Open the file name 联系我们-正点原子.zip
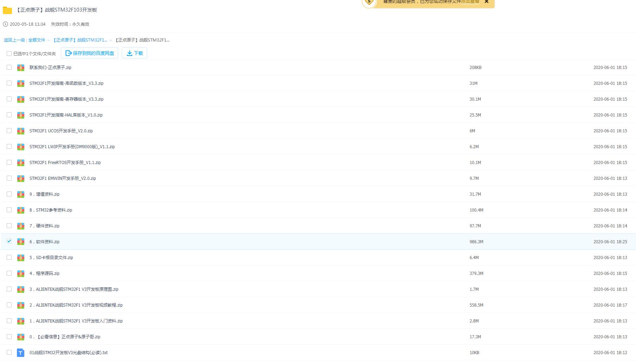This screenshot has width=636, height=364. click(50, 68)
